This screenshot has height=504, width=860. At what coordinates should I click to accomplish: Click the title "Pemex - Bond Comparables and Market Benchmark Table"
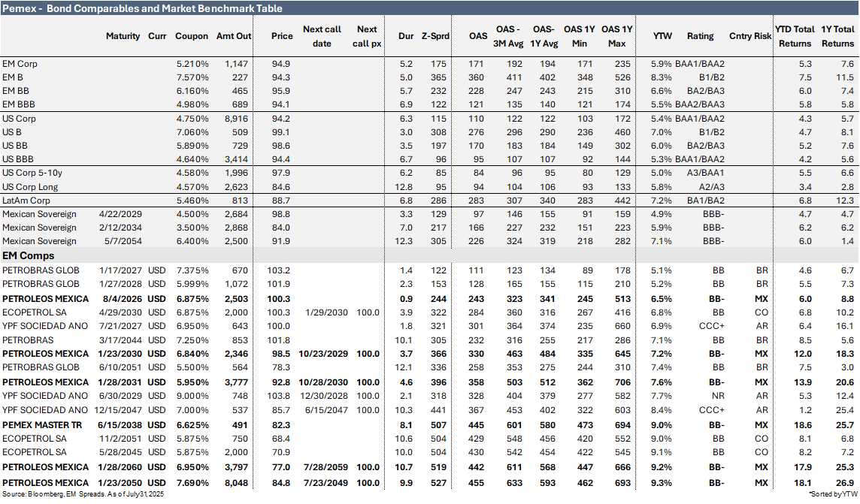tap(143, 8)
